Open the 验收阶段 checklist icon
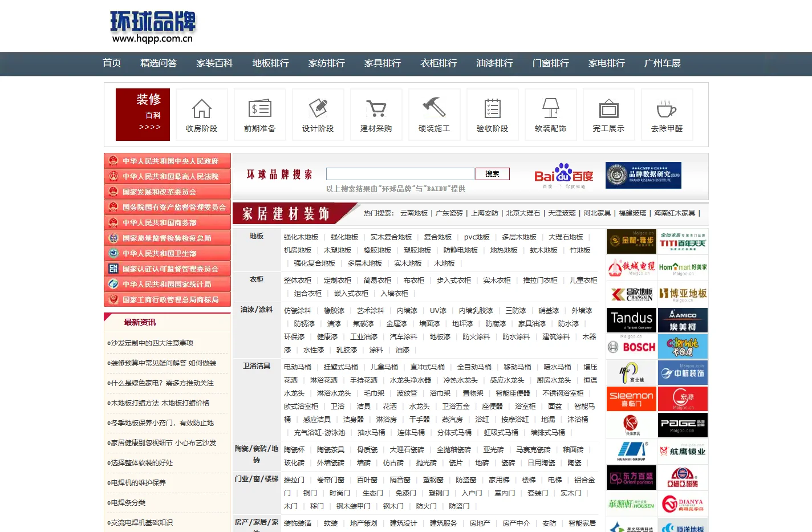812x532 pixels. (493, 114)
